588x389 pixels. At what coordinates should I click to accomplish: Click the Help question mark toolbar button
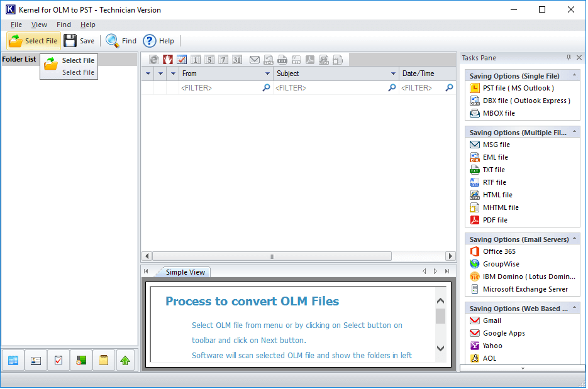(158, 41)
